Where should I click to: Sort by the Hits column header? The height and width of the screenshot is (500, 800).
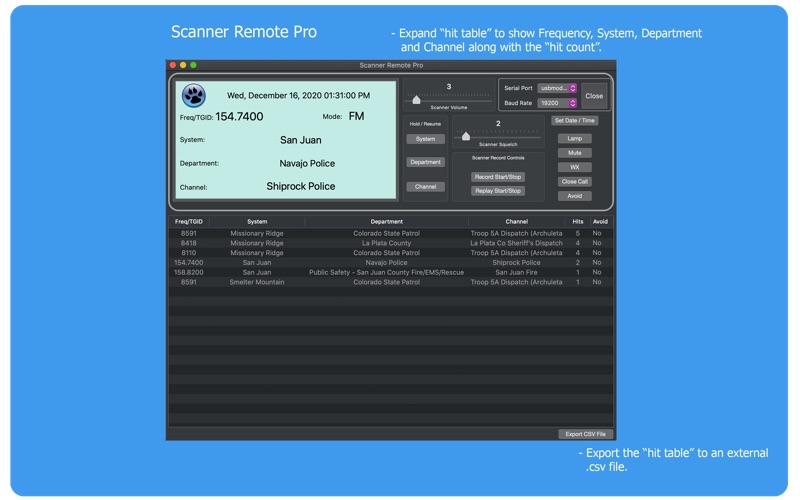pyautogui.click(x=578, y=222)
